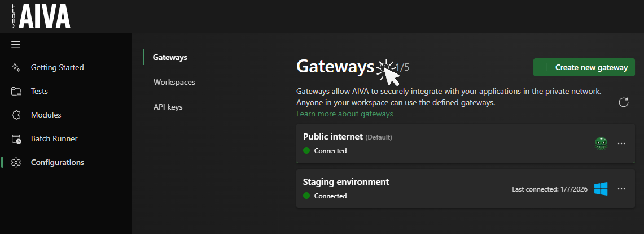Click the Batch Runner calendar icon
This screenshot has width=644, height=234.
point(16,138)
